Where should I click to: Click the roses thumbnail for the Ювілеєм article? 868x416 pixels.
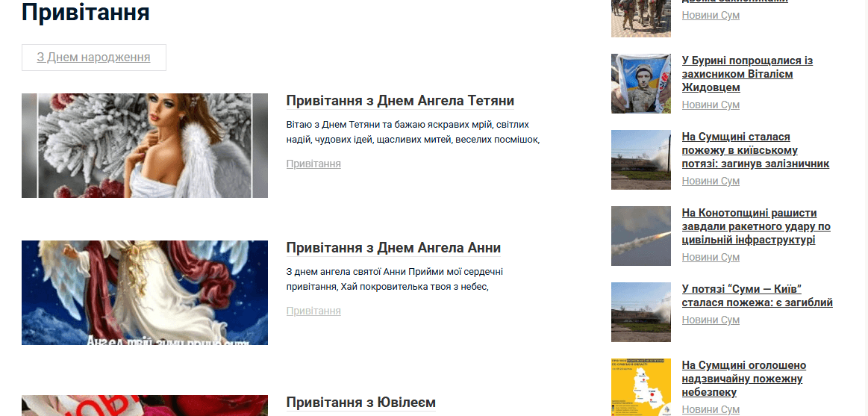pos(145,406)
